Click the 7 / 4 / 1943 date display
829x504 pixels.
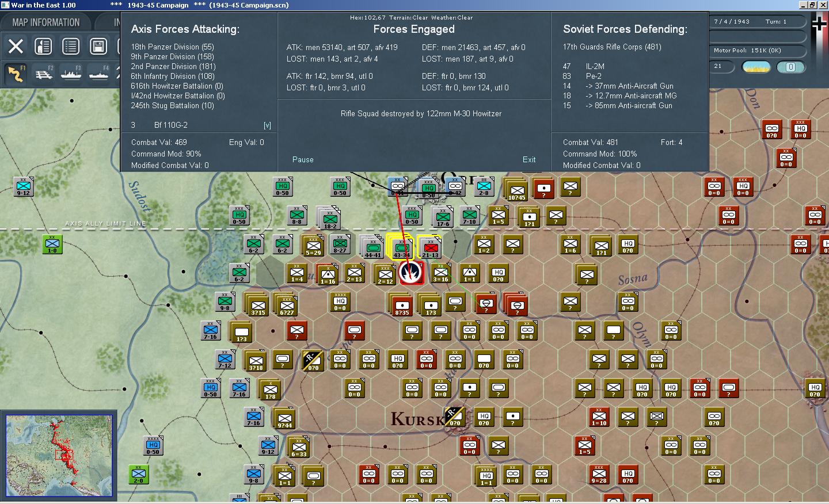coord(732,21)
